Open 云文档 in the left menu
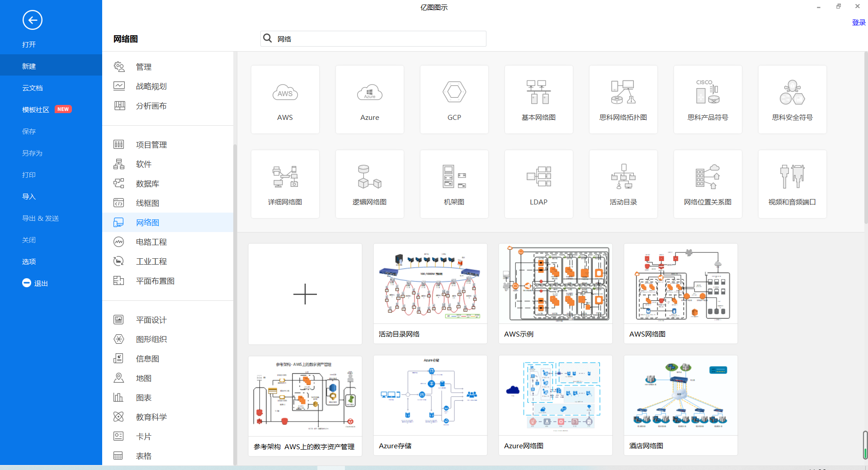 51,88
